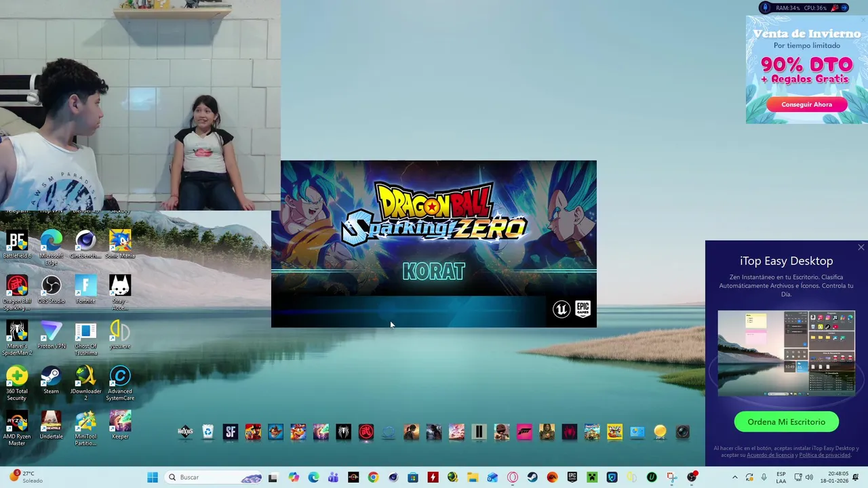Open Microsoft Store from the taskbar

[413, 477]
